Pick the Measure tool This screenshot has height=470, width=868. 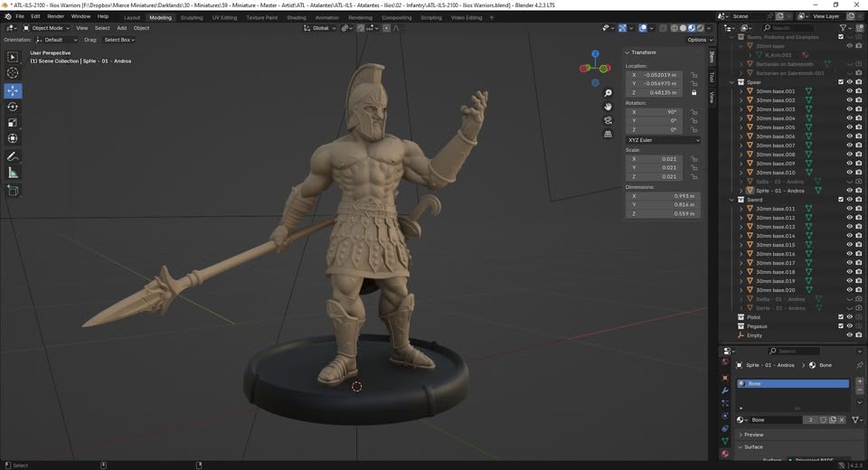13,173
